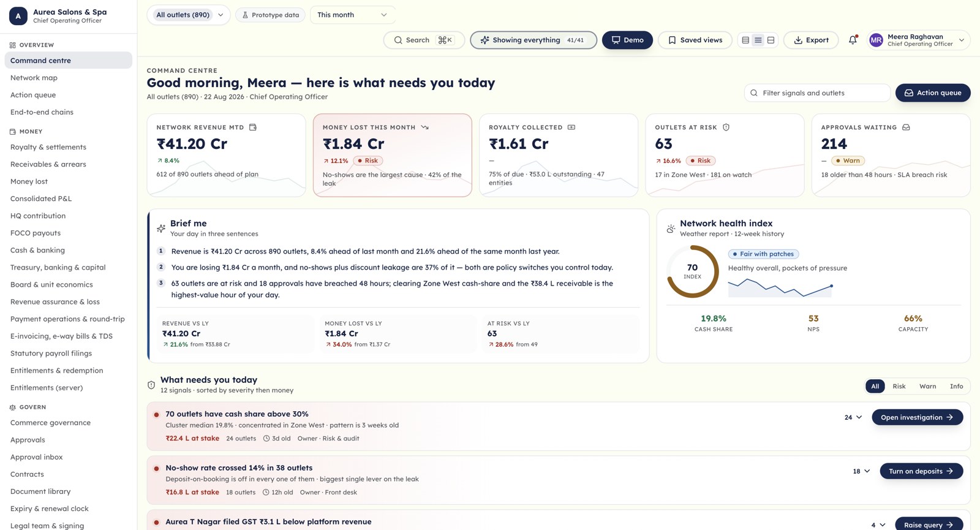
Task: Click the flask icon in Prototype data
Action: point(245,15)
